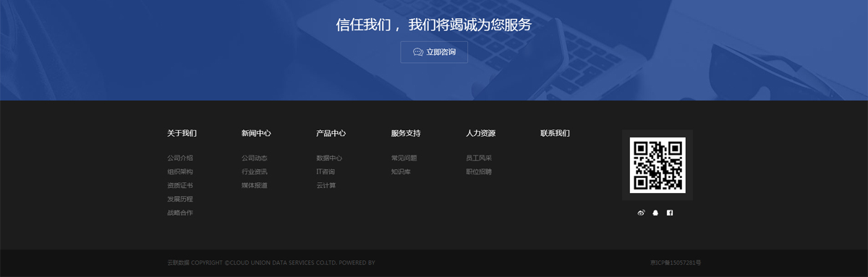Screen dimensions: 868x277
Task: Click the QR code image
Action: pos(658,165)
